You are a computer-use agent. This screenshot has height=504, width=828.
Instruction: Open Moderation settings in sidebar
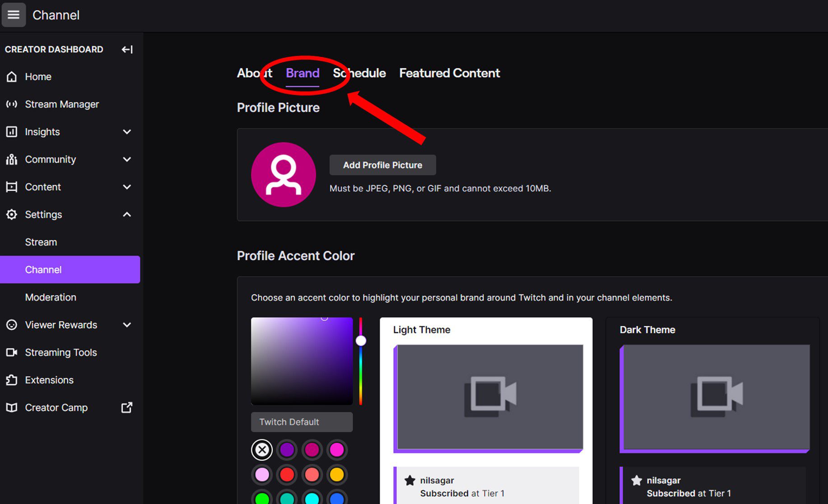click(x=70, y=297)
